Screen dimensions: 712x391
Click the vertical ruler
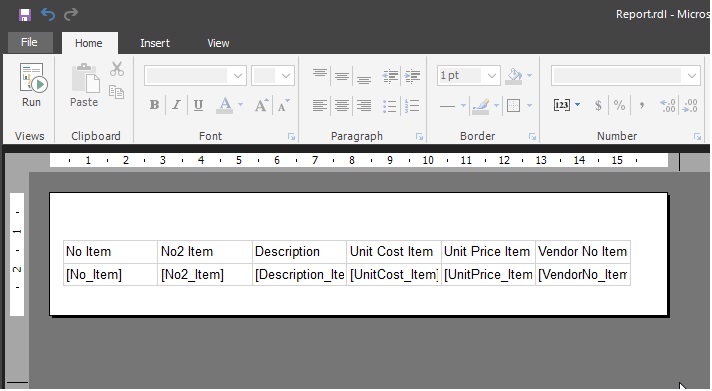(x=17, y=254)
